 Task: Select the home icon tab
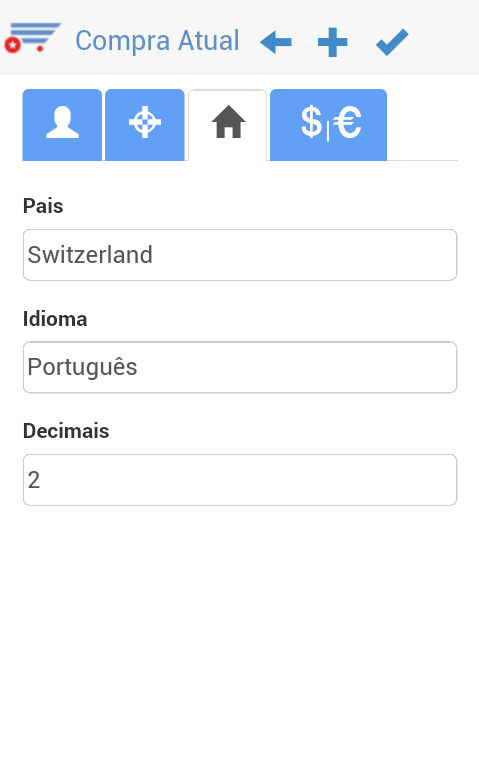click(227, 125)
